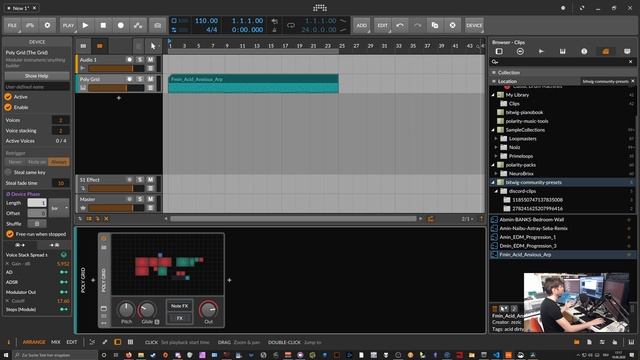Expand the Loopmasters folder
Image resolution: width=640 pixels, height=360 pixels.
click(x=496, y=139)
